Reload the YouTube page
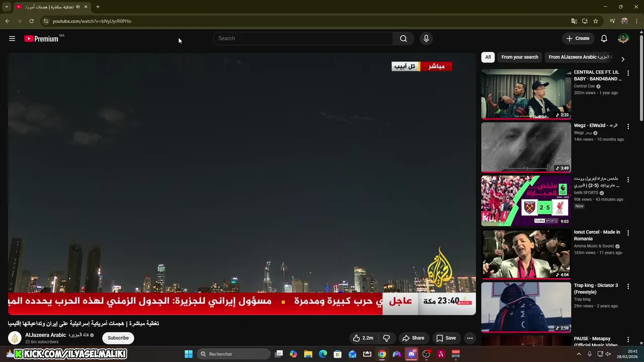This screenshot has height=362, width=644. coord(31,21)
